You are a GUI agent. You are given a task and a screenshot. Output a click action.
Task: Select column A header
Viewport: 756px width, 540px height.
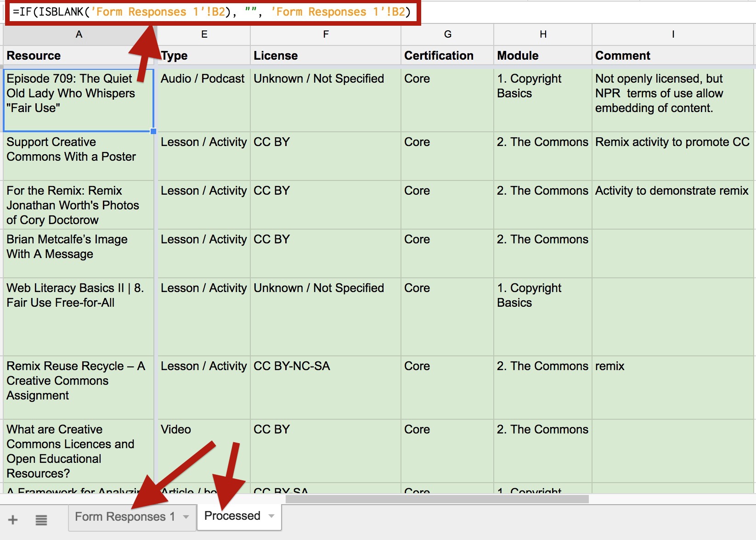click(x=79, y=34)
